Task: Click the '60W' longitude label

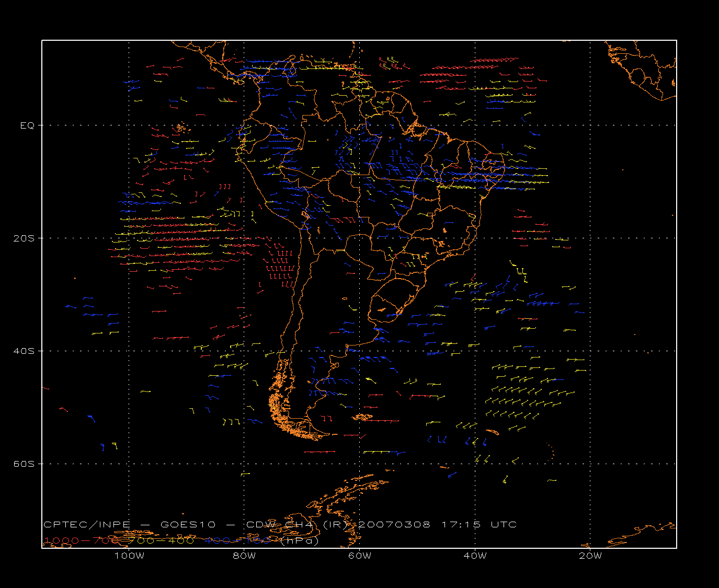Action: 360,556
